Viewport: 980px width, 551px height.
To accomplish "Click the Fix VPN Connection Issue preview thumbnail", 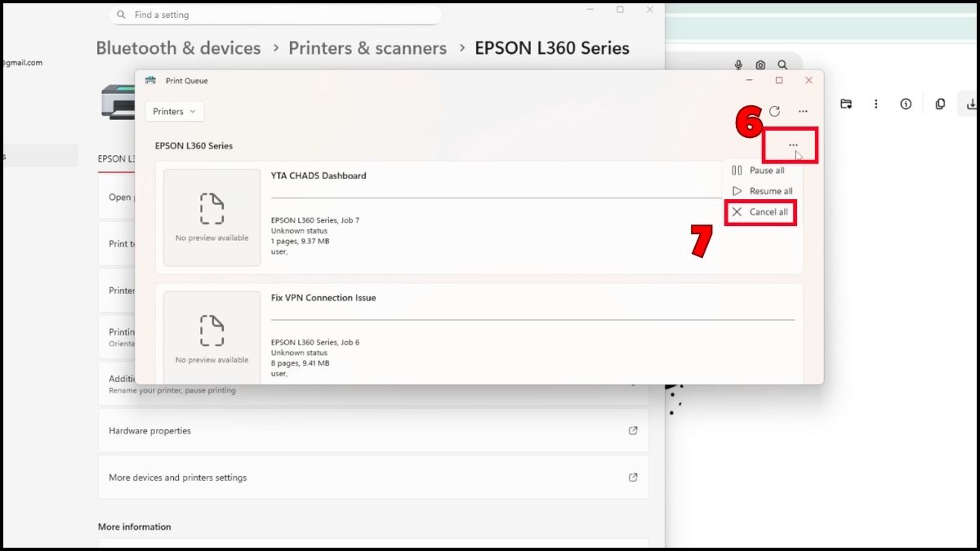I will pos(212,340).
